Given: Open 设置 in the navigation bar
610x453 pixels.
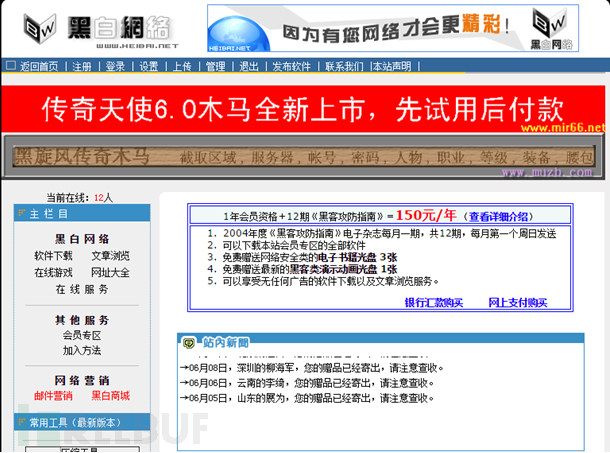Looking at the screenshot, I should (x=149, y=67).
